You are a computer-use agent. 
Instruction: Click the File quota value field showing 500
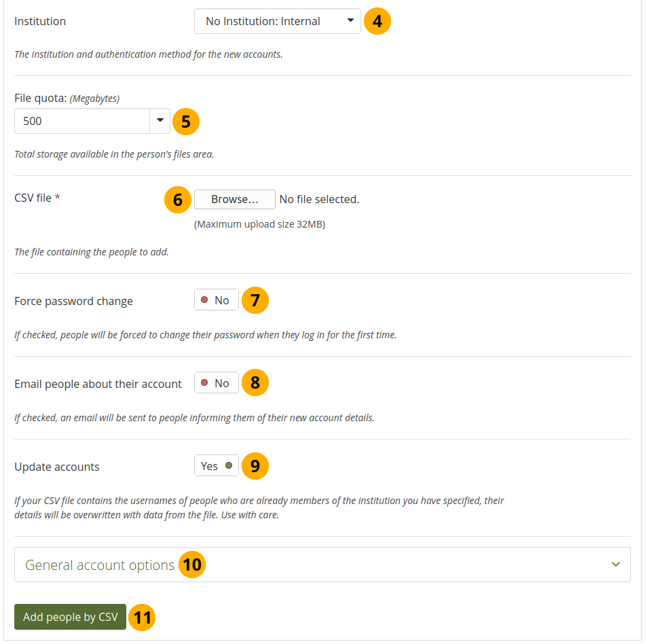(81, 121)
